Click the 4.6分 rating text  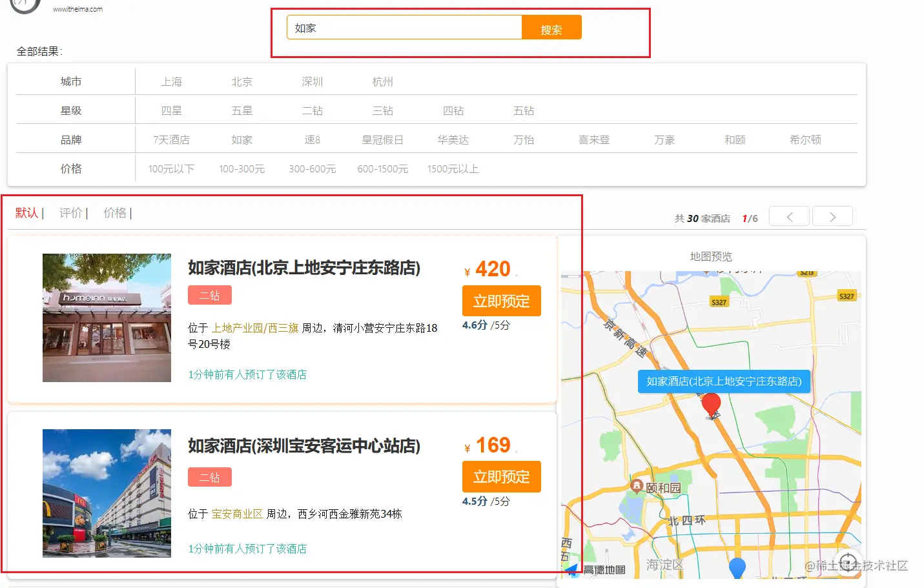(475, 325)
